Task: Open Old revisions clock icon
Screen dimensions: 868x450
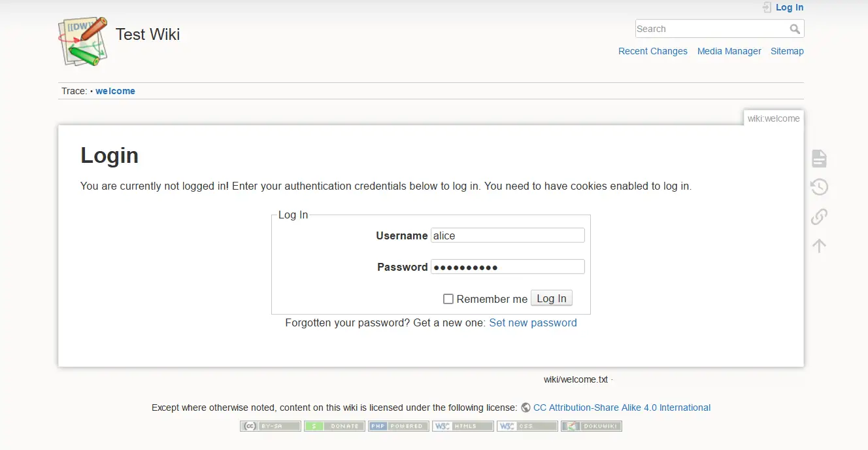Action: [819, 187]
